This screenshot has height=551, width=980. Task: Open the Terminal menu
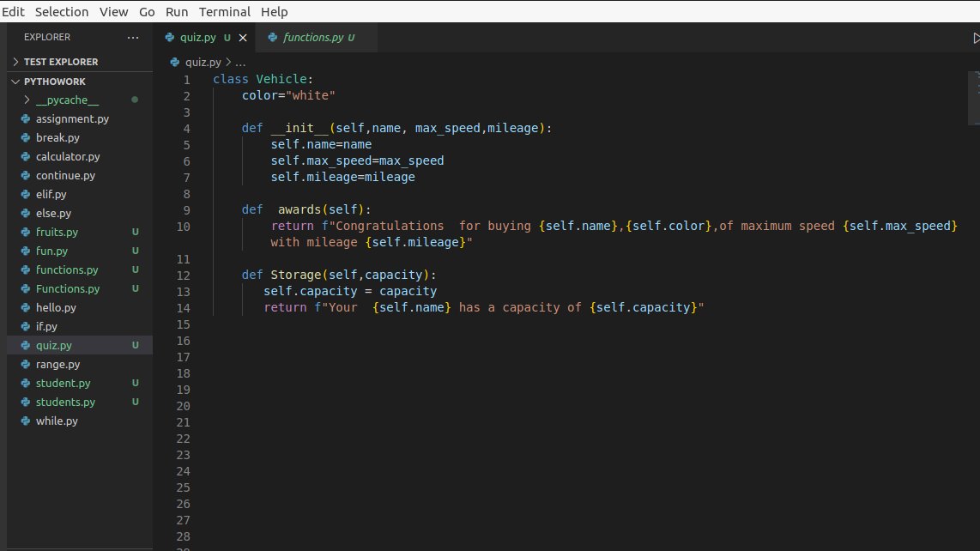224,12
